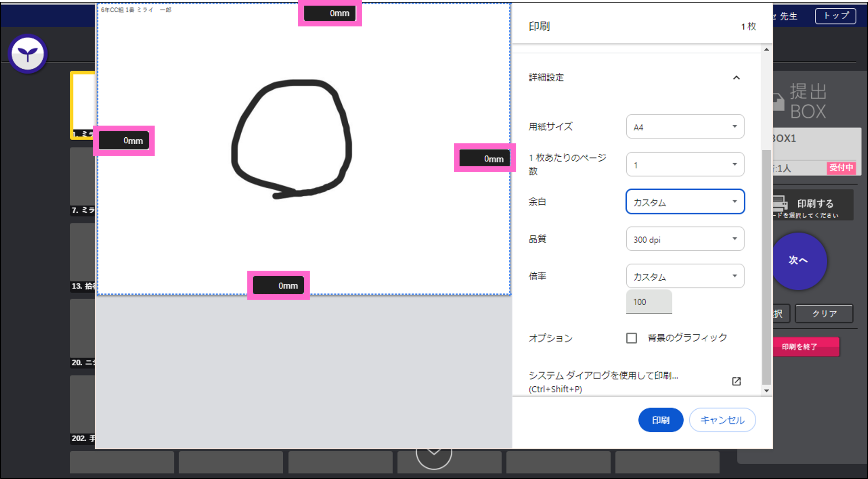Click the 100 scale input field
868x479 pixels.
tap(648, 301)
